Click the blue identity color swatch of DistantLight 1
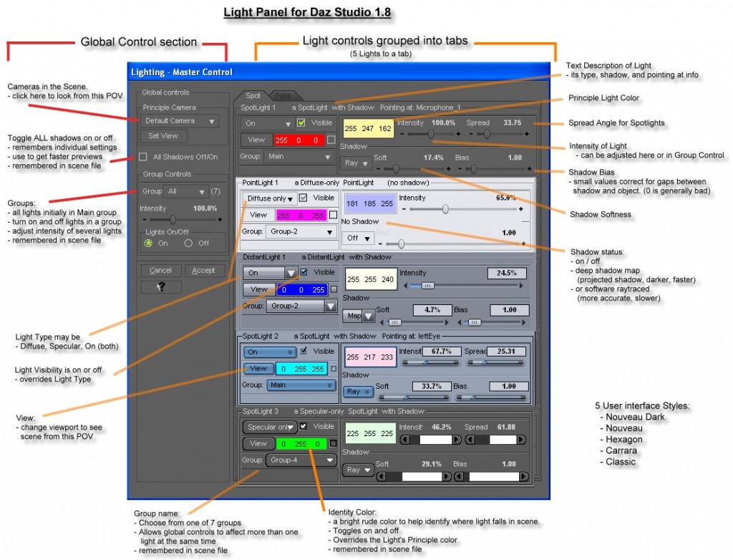The image size is (733, 560). pos(301,289)
